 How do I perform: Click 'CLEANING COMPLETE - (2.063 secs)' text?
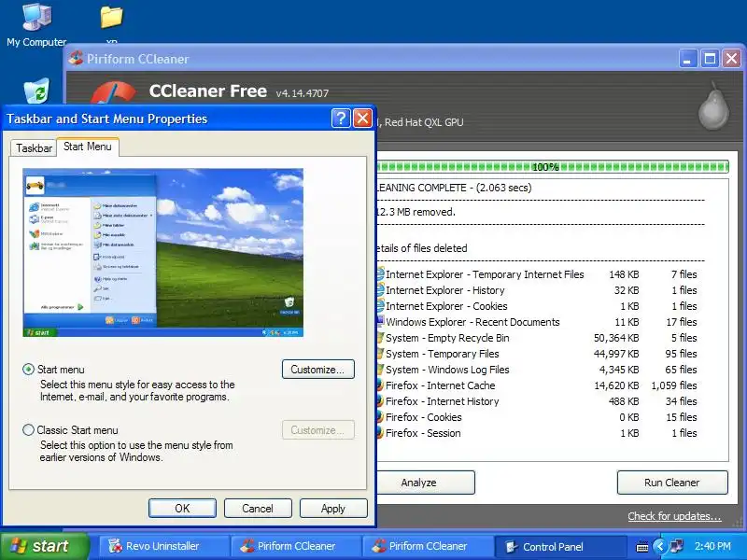click(454, 188)
